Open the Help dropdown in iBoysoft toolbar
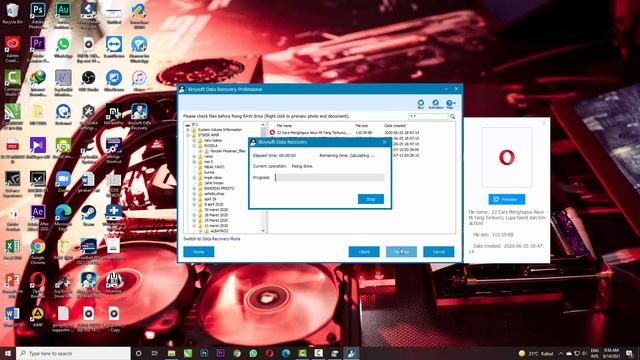The width and height of the screenshot is (640, 360). [x=450, y=104]
